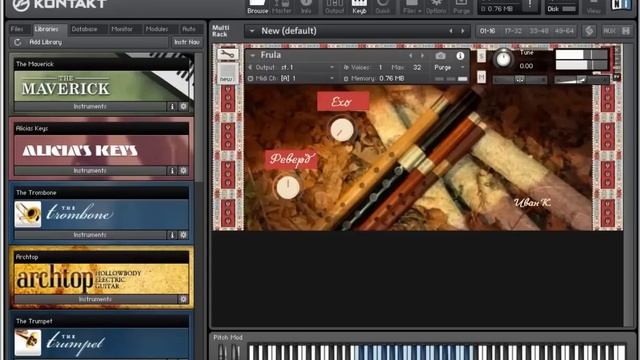
Task: Click the Реверб reverb knob
Action: pos(288,187)
